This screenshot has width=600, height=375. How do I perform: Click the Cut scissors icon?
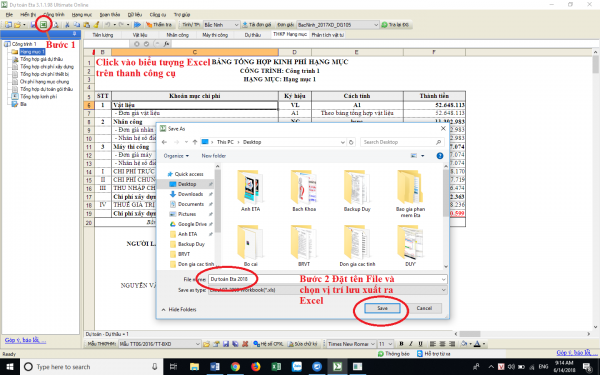click(67, 25)
